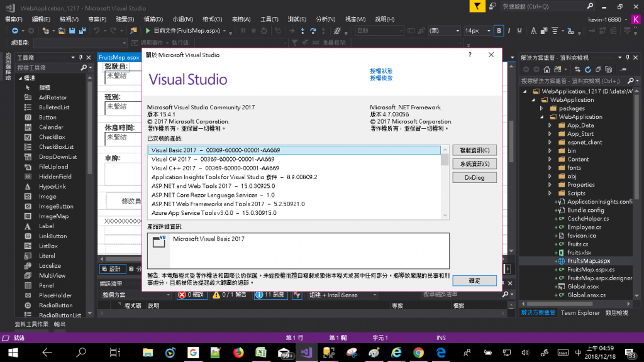The width and height of the screenshot is (644, 362).
Task: Select the Calendar control in Toolbox
Action: 51,127
